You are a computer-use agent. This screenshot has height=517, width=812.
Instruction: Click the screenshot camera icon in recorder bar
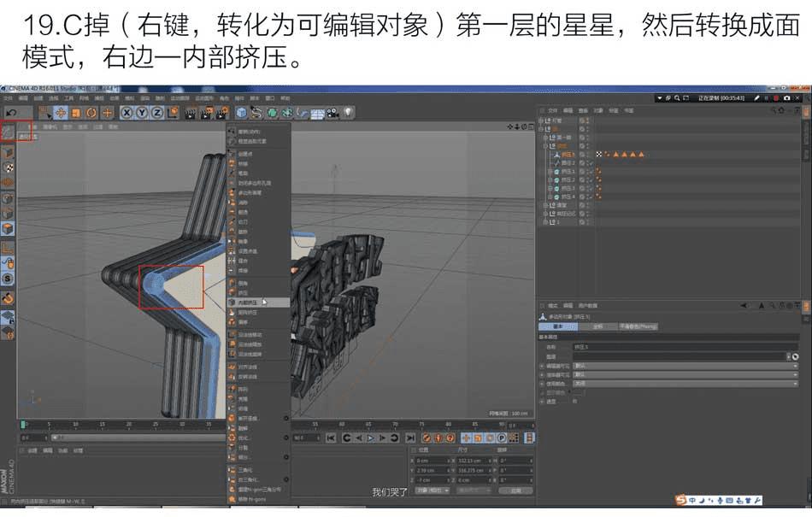coord(787,97)
